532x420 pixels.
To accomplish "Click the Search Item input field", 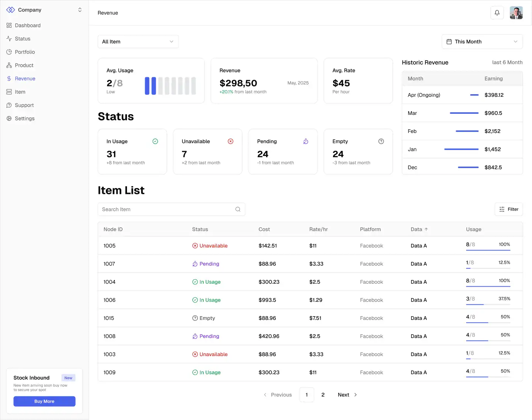I will [x=171, y=209].
